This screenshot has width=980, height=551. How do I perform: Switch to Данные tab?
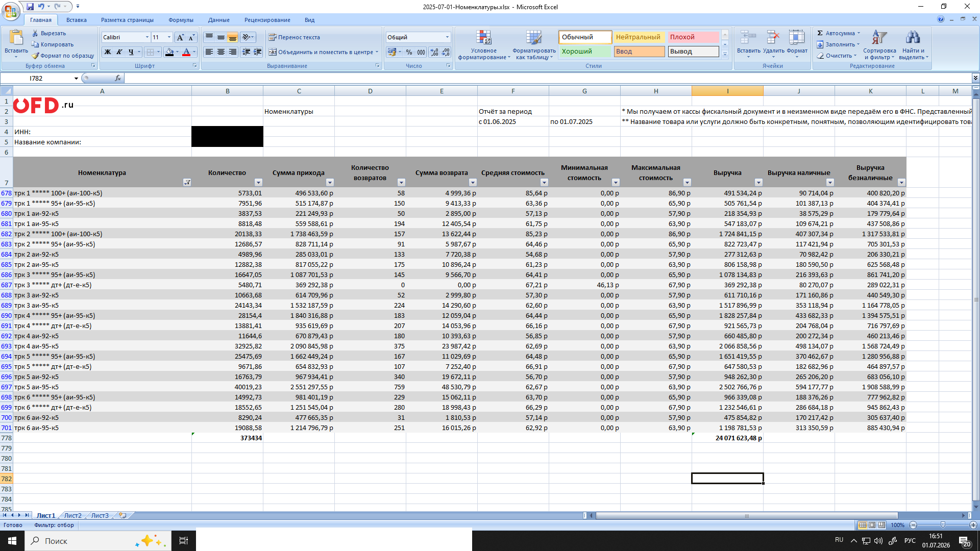pyautogui.click(x=218, y=20)
